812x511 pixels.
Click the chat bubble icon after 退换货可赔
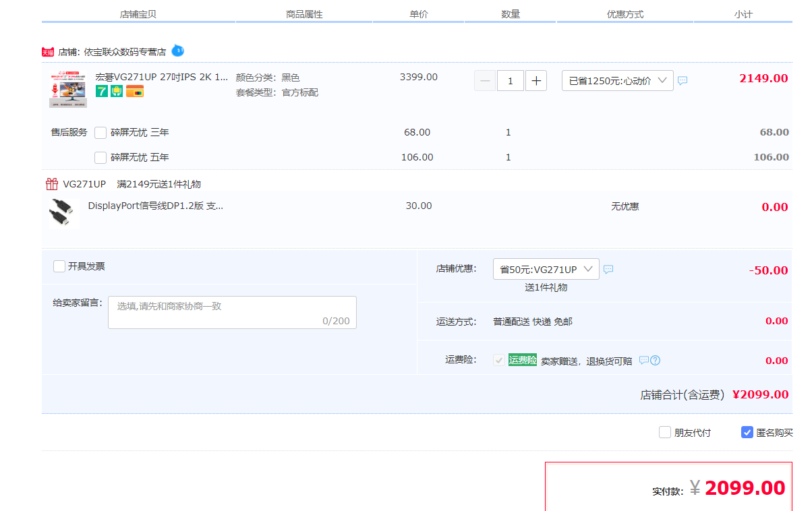point(644,361)
